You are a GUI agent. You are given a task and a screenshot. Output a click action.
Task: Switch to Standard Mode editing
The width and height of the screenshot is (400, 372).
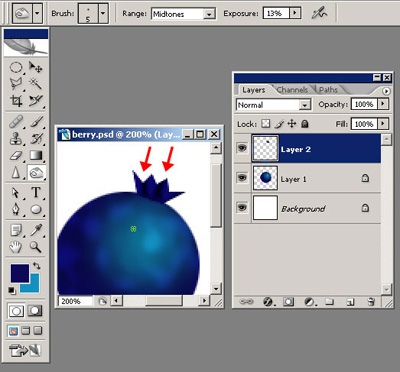[16, 311]
